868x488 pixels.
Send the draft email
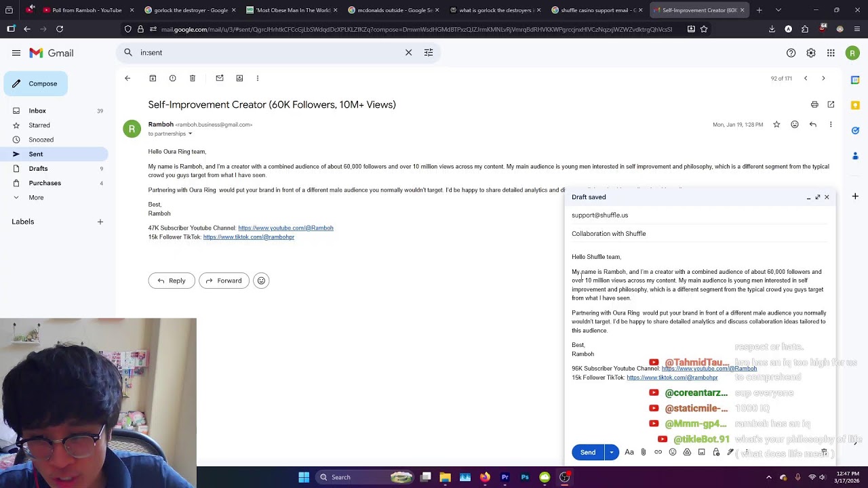588,453
